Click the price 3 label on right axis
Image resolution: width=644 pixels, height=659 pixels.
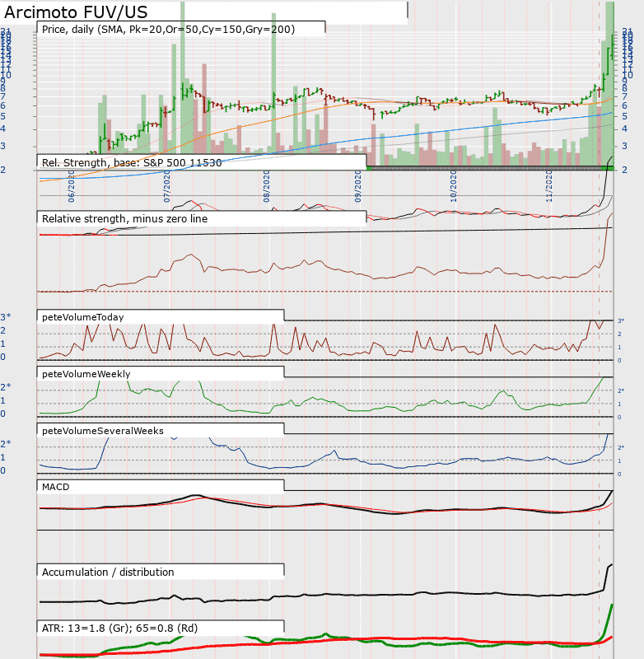click(x=625, y=146)
